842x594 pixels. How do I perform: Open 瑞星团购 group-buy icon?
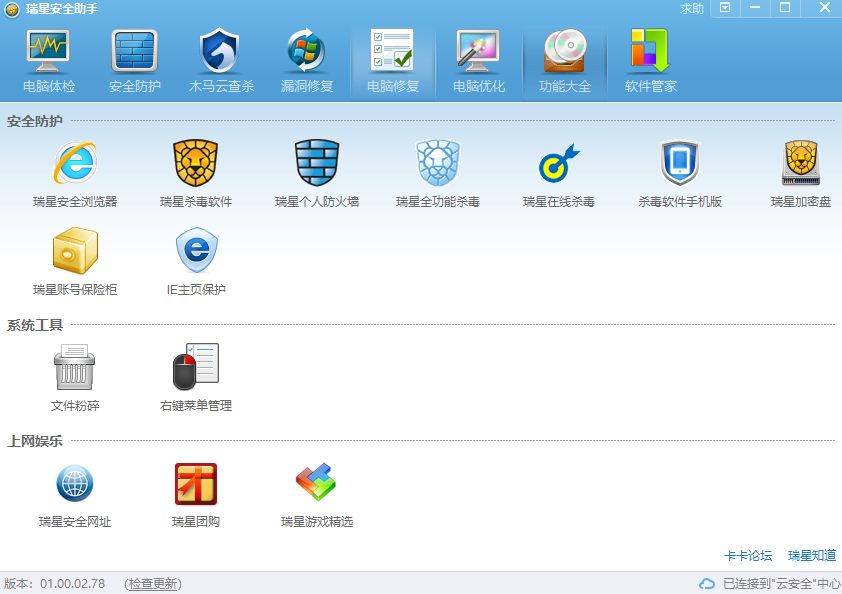[x=196, y=484]
